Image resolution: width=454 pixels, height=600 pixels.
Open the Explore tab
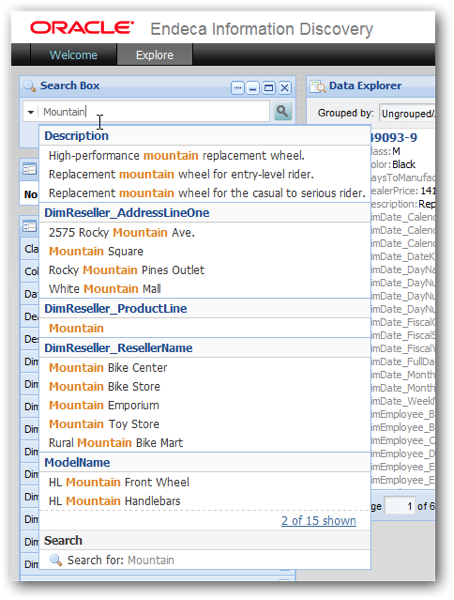click(x=155, y=55)
